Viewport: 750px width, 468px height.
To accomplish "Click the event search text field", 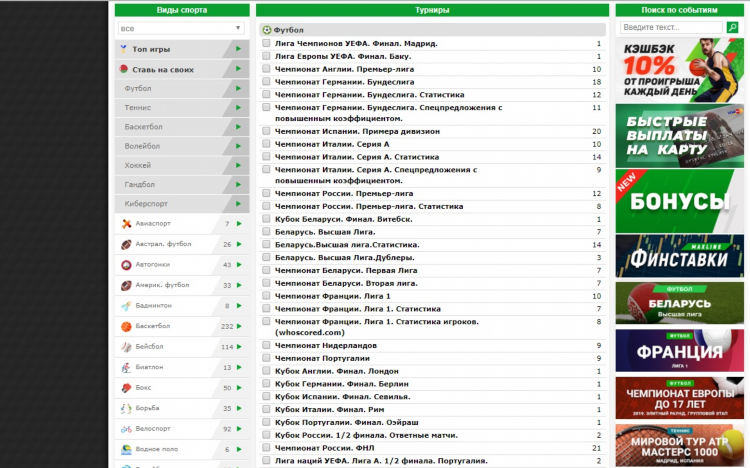I will coord(671,27).
